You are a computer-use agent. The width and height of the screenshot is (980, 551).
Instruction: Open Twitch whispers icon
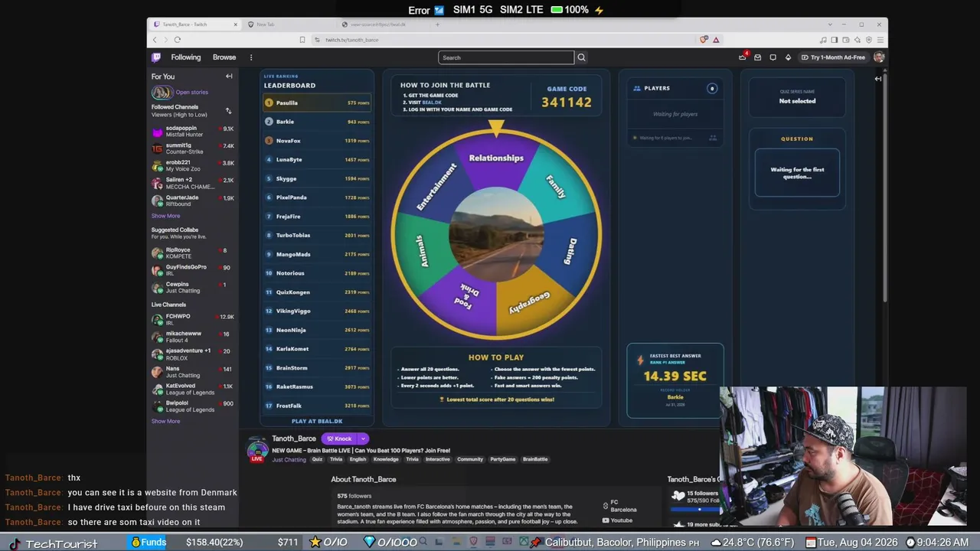click(x=757, y=57)
